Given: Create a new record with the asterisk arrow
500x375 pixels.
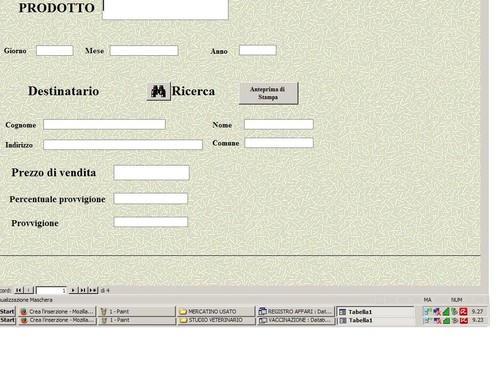Looking at the screenshot, I should click(x=93, y=290).
